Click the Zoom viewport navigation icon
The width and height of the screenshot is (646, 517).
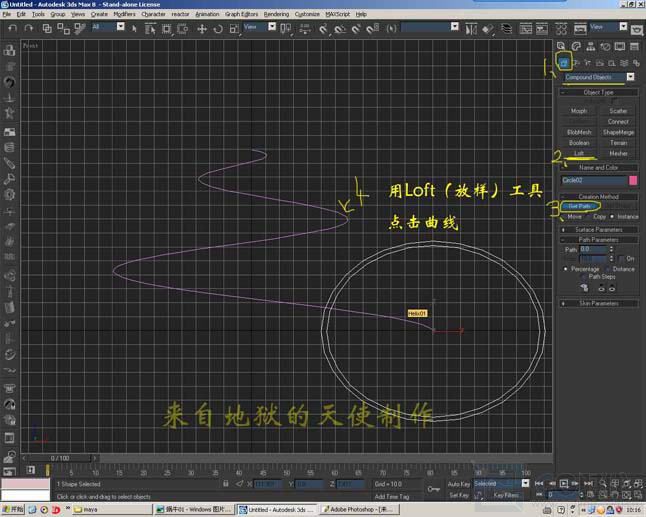(x=602, y=483)
